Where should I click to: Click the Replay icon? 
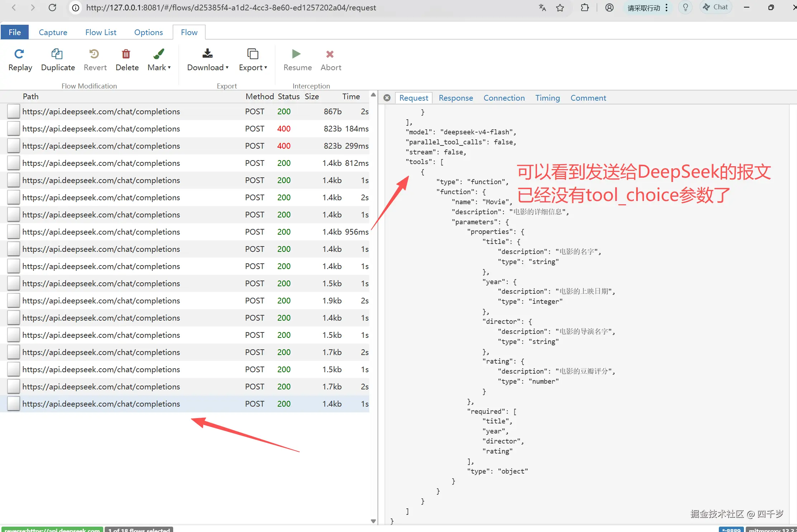(x=19, y=54)
